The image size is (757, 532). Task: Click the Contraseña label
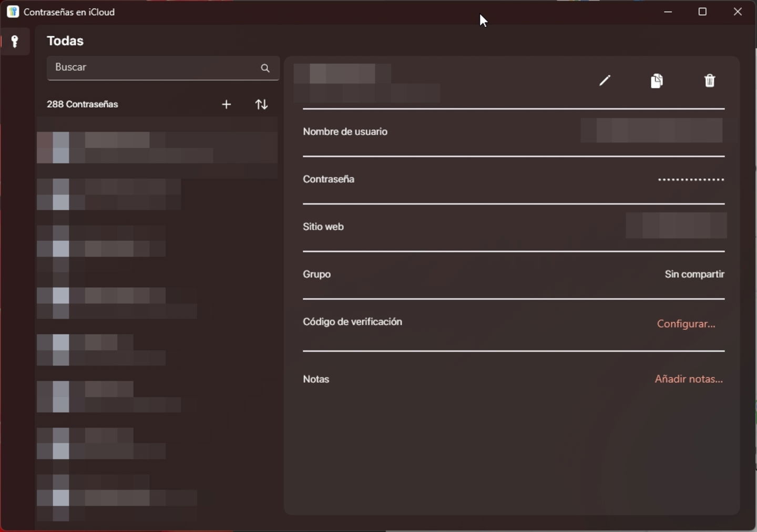329,179
